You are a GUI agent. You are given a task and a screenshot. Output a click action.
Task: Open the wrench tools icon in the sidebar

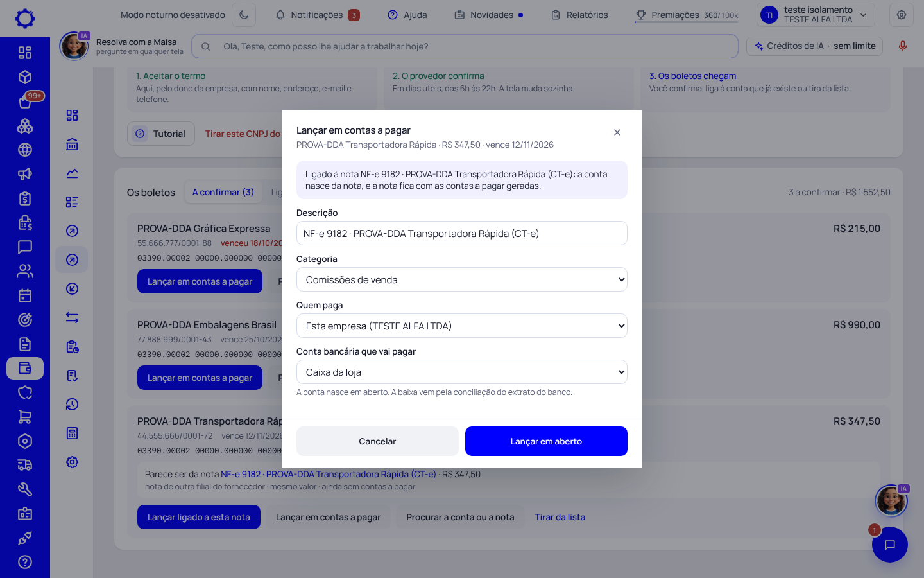point(25,489)
